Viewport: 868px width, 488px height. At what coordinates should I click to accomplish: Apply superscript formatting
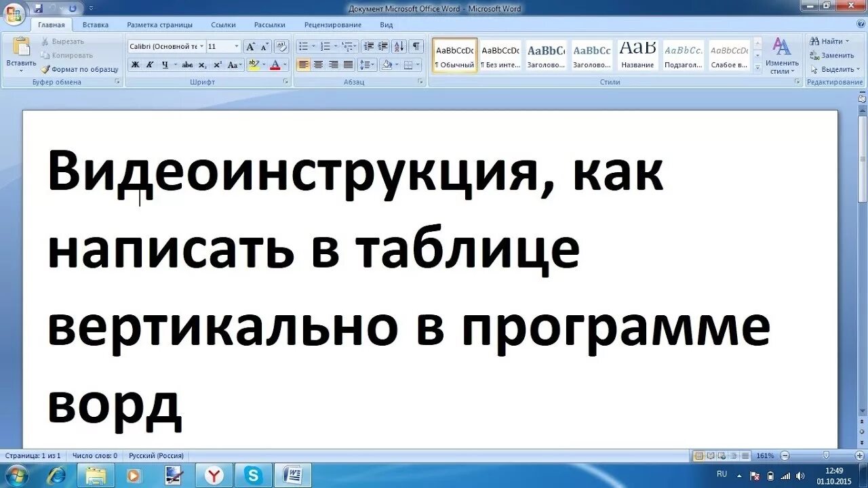[217, 65]
